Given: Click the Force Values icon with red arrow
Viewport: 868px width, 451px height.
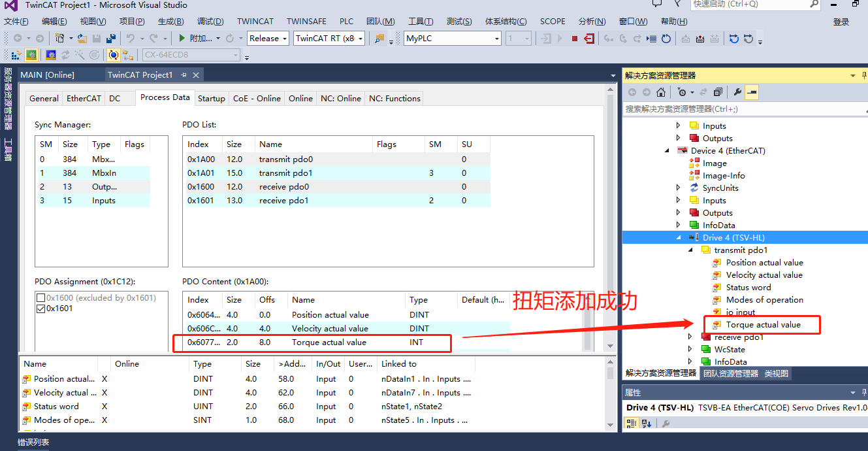Looking at the screenshot, I should (700, 39).
